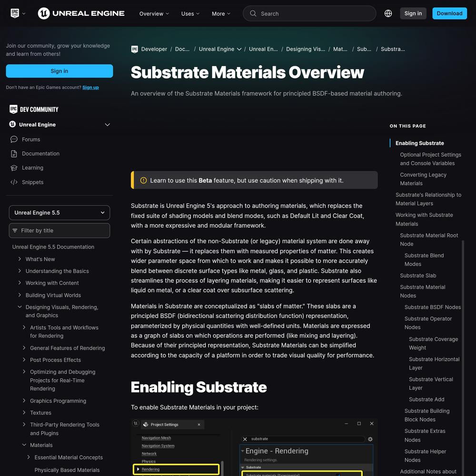
Task: Open the Uses menu
Action: tap(190, 14)
